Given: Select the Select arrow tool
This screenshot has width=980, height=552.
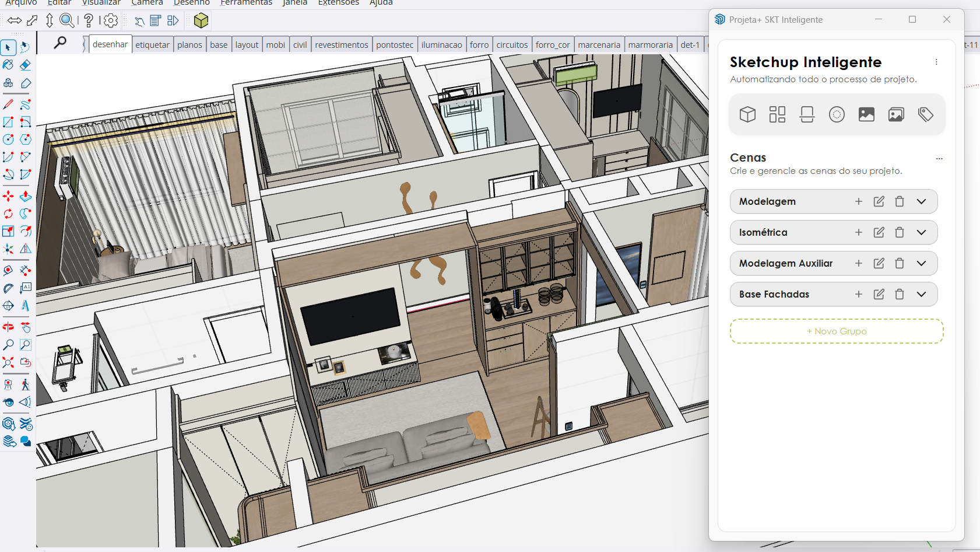Looking at the screenshot, I should (x=8, y=47).
